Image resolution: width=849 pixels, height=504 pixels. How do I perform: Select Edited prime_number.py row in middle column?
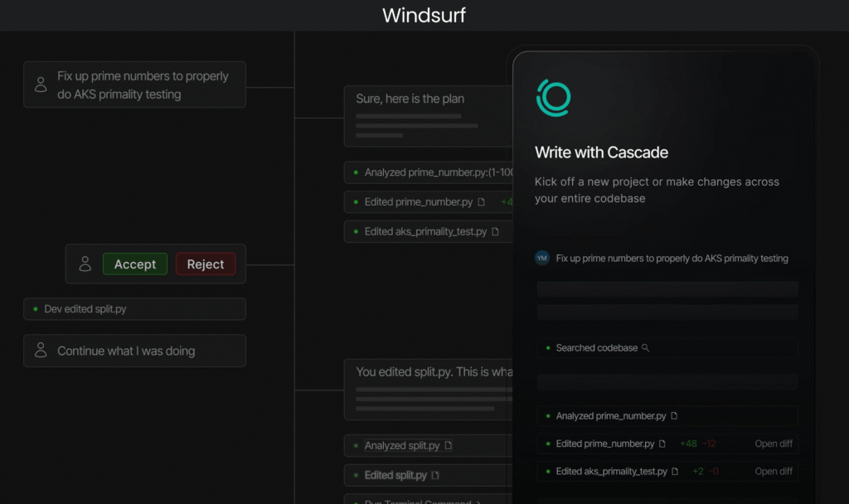pos(429,202)
